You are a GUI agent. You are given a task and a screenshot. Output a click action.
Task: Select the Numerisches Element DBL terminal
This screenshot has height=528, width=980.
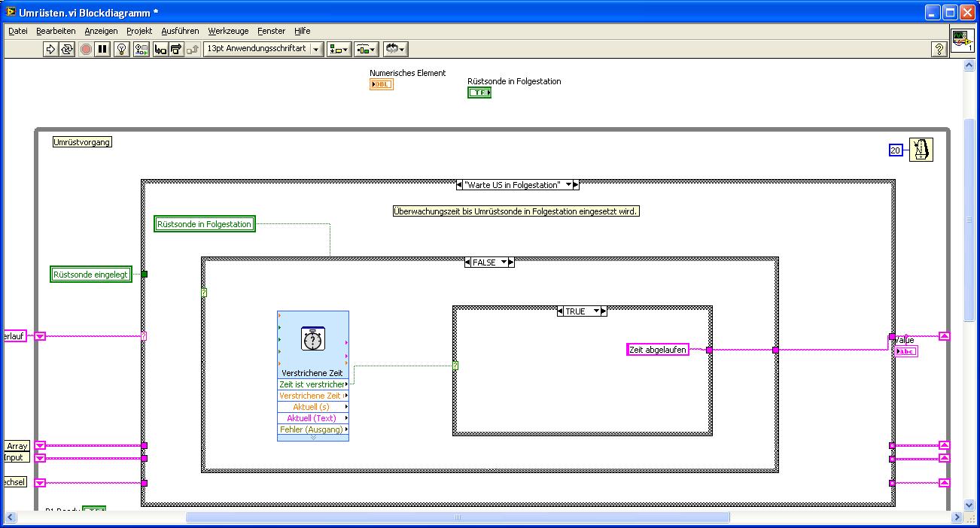(382, 84)
